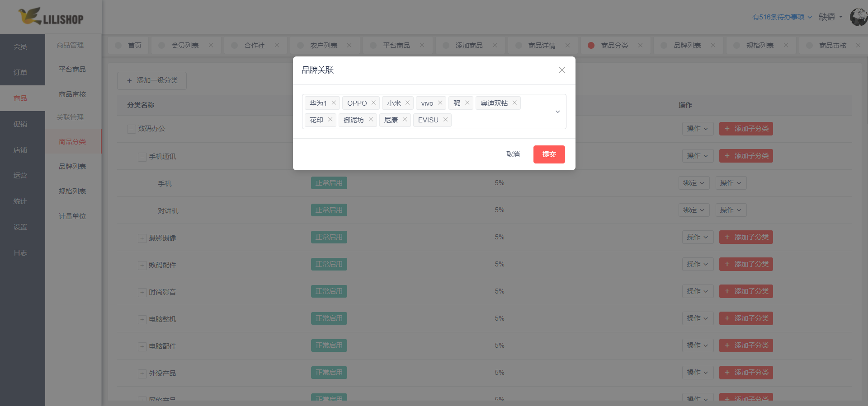Click the LILISHOP logo
The width and height of the screenshot is (868, 406).
51,17
